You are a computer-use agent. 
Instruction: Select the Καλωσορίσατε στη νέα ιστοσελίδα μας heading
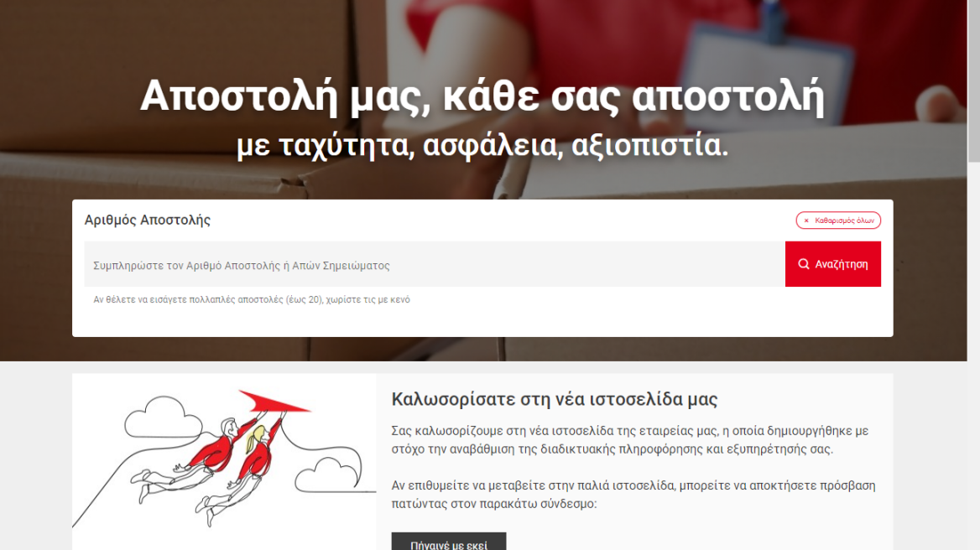[555, 399]
